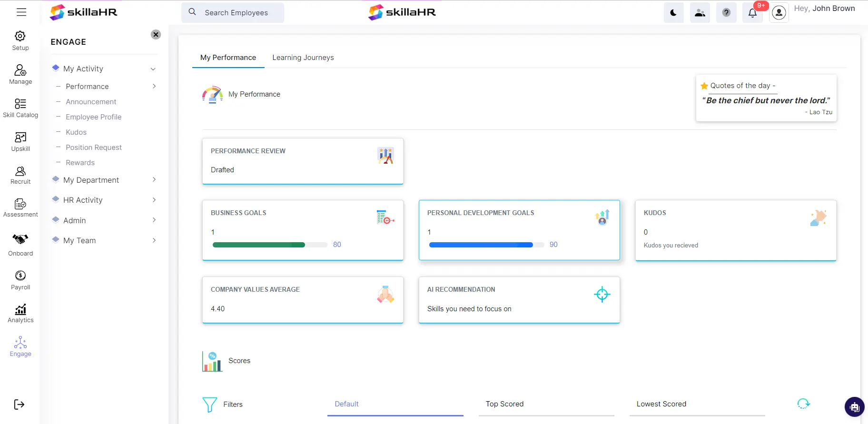Click the Business Goals score 80
The width and height of the screenshot is (868, 424).
point(337,245)
